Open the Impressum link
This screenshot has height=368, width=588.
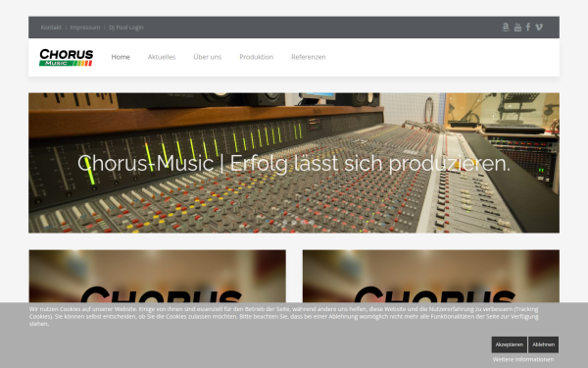pos(85,27)
